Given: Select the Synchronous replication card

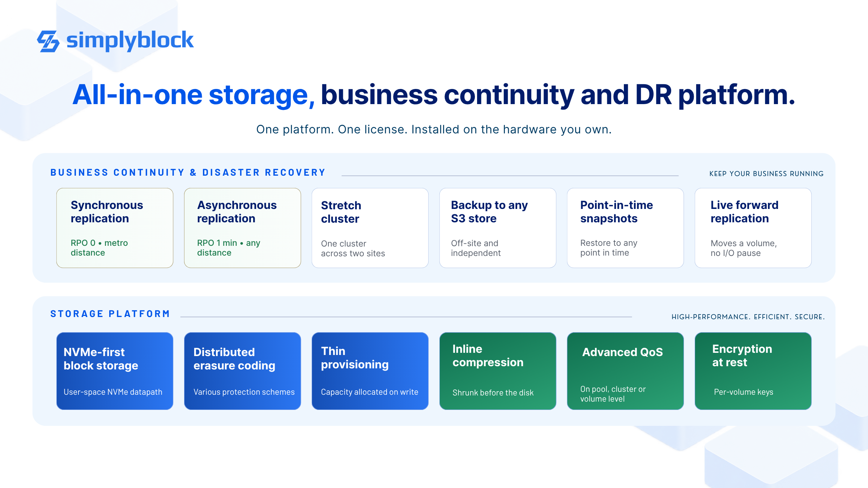Looking at the screenshot, I should point(115,228).
